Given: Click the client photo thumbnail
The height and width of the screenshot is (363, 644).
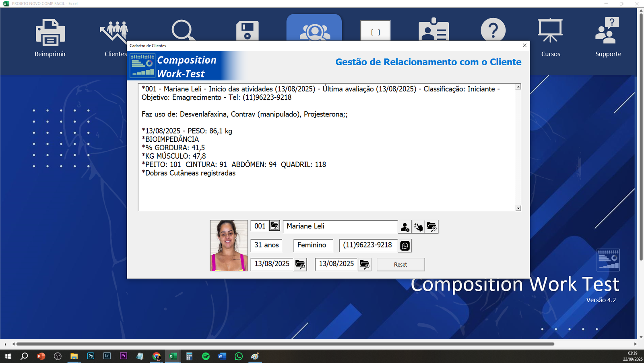Looking at the screenshot, I should 229,246.
